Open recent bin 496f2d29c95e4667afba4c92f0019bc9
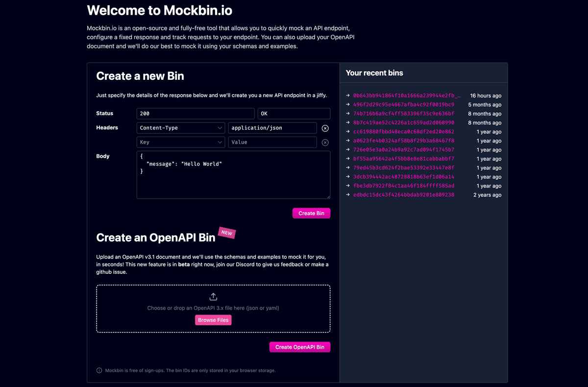Image resolution: width=588 pixels, height=387 pixels. 403,104
